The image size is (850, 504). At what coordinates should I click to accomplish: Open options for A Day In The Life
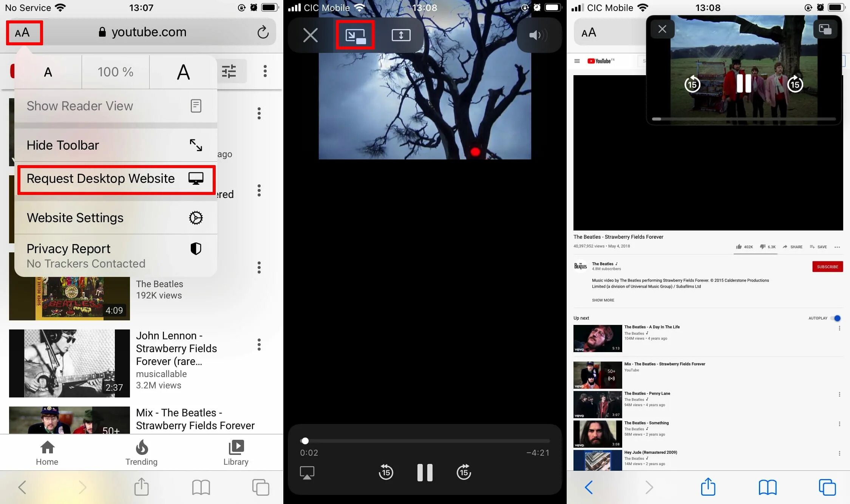(x=839, y=328)
